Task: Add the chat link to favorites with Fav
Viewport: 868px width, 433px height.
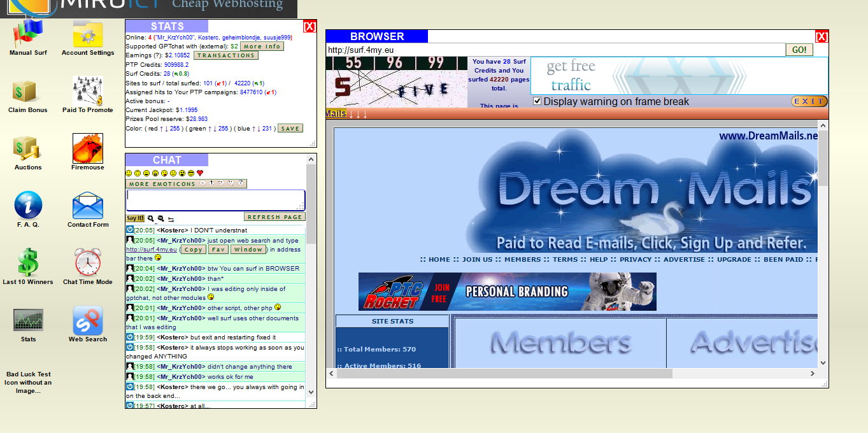Action: 218,250
